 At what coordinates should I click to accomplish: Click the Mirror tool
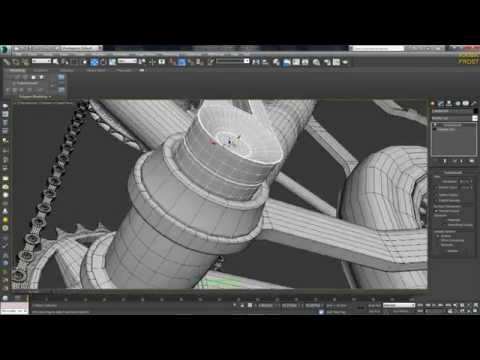(256, 62)
